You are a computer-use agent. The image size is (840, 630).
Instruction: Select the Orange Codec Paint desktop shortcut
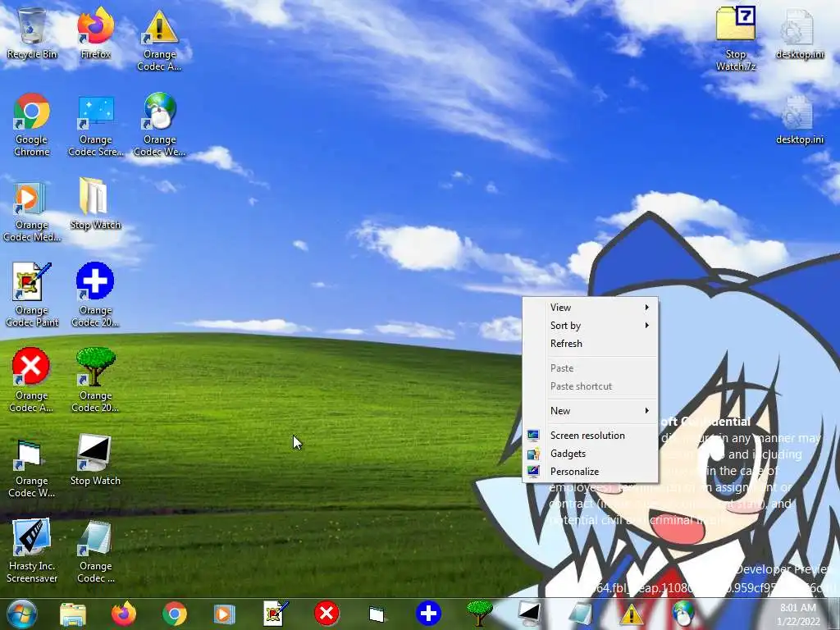[32, 295]
